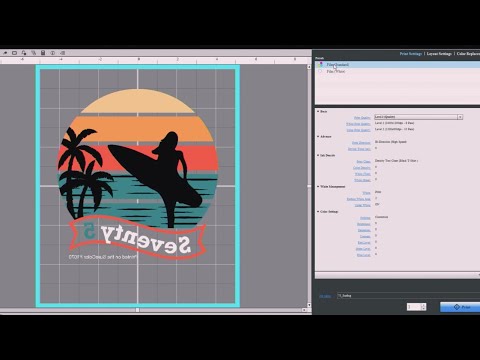This screenshot has width=480, height=360.
Task: Click the list-lines toolbar icon
Action: (x=62, y=53)
